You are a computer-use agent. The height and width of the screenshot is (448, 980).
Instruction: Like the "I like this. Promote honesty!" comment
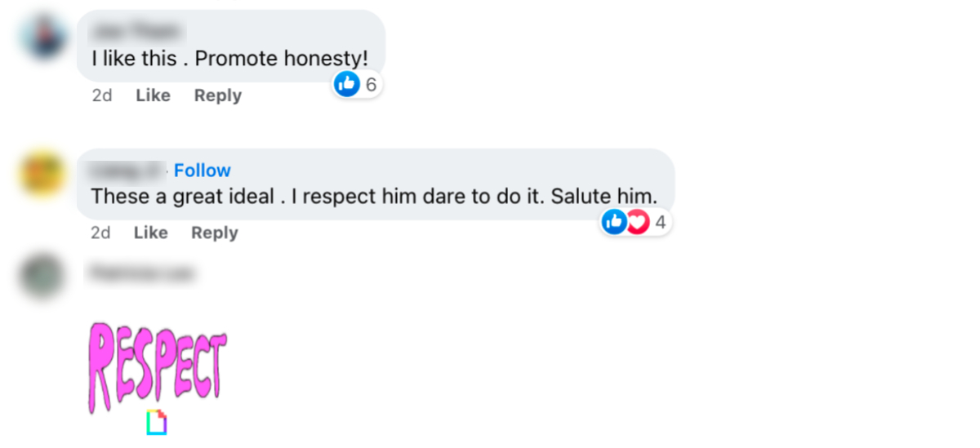[x=153, y=95]
